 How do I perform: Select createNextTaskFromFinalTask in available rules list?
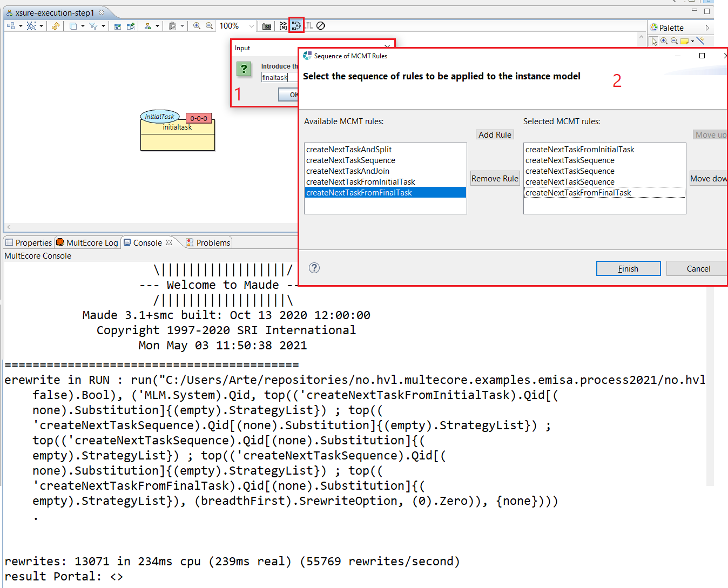click(385, 192)
